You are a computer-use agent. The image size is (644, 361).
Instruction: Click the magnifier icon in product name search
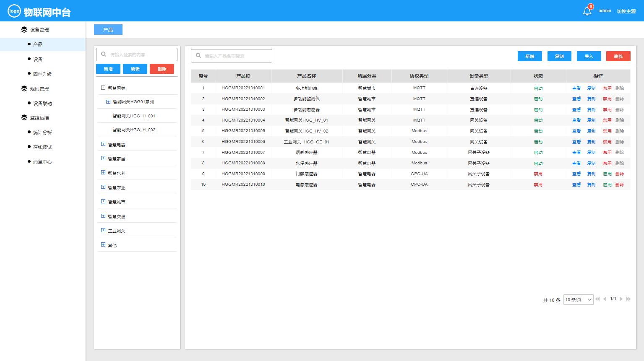click(x=198, y=55)
